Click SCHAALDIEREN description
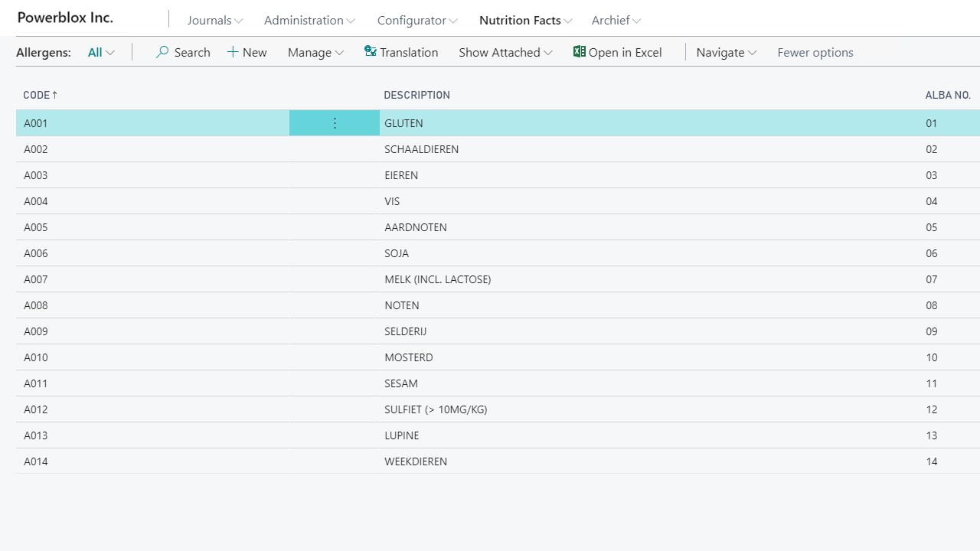Viewport: 980px width, 551px height. point(421,149)
